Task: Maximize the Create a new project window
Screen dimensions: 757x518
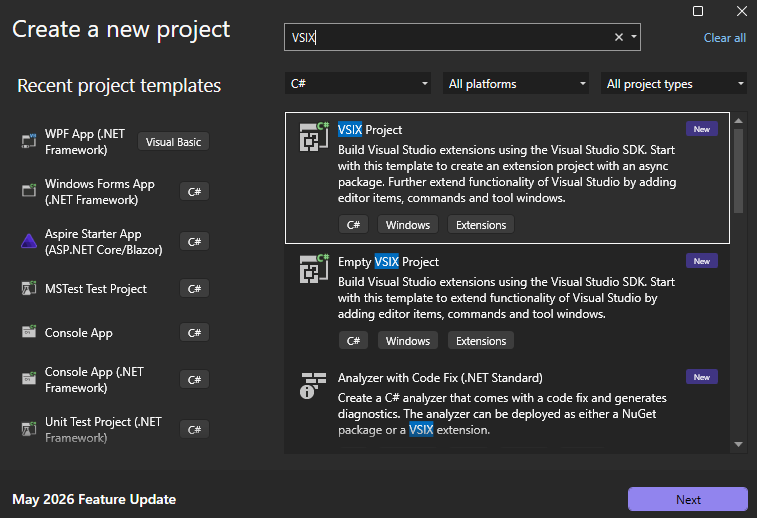Action: tap(698, 11)
